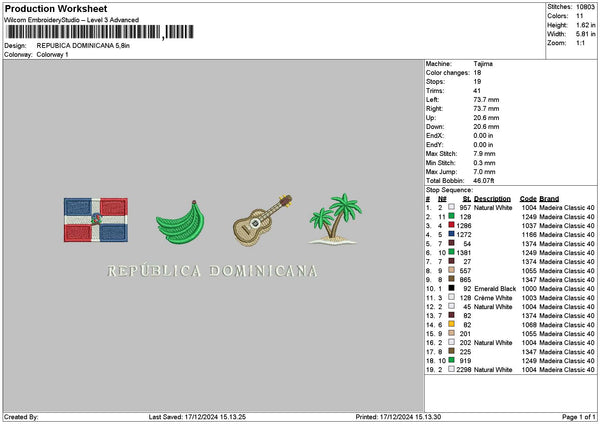Click the N# column header
The image size is (600, 424).
pos(442,199)
